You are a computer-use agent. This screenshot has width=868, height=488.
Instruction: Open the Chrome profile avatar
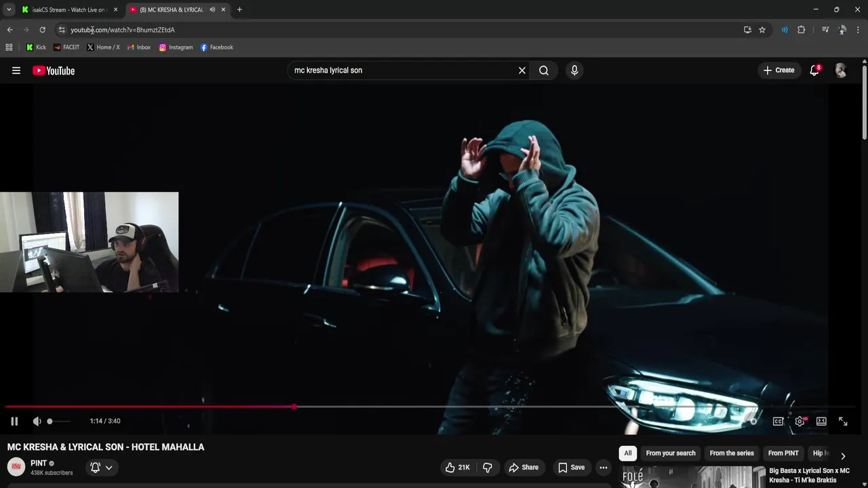(x=842, y=30)
